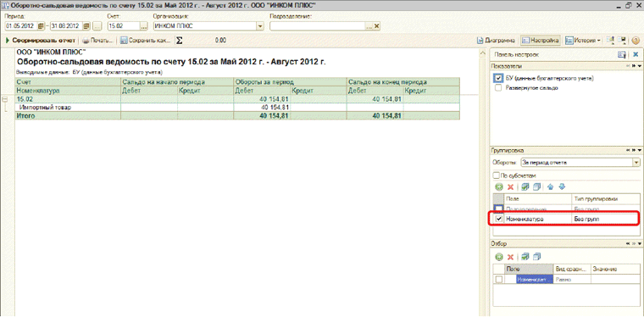
Task: Move grouping field down with blue arrow
Action: 563,186
